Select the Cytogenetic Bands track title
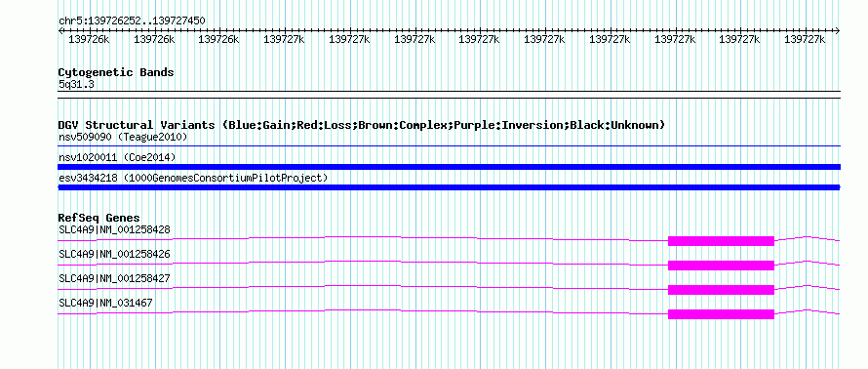868x369 pixels. click(x=116, y=72)
